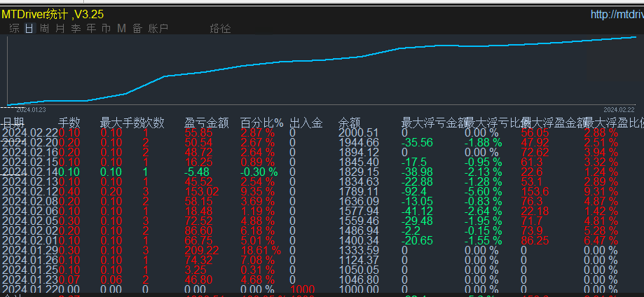This screenshot has height=297, width=644.
Task: Select the 2024.02.14 date row
Action: coord(30,172)
